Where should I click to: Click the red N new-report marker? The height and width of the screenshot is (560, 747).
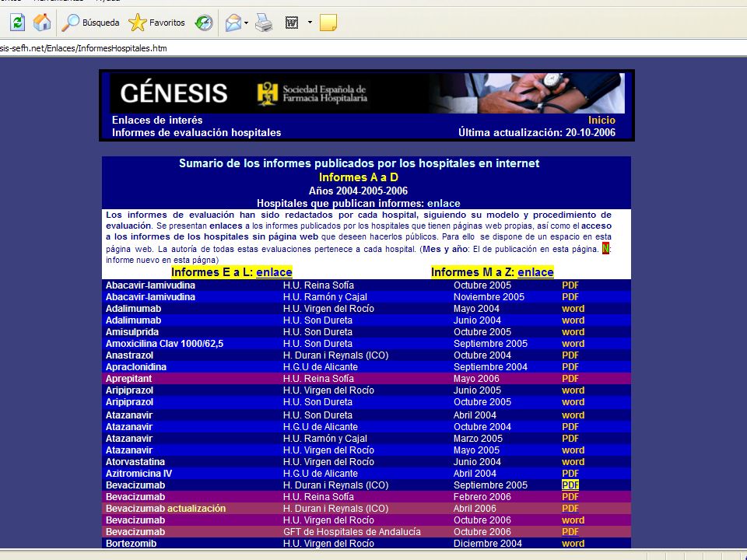pyautogui.click(x=605, y=248)
